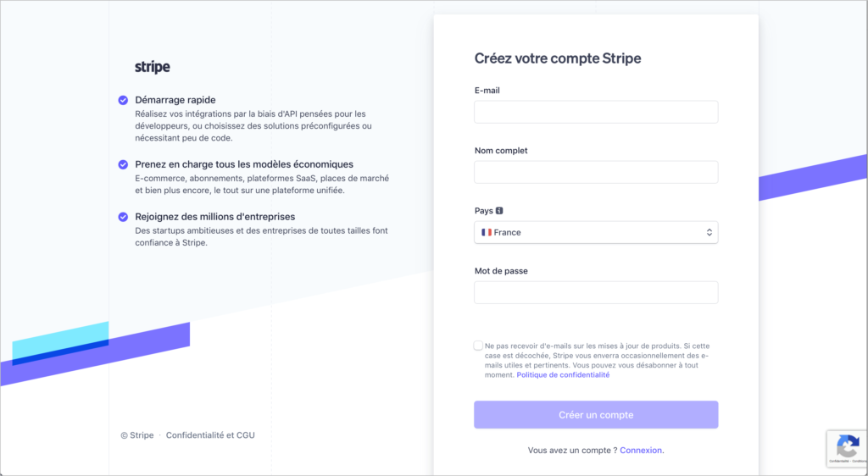
Task: Click checkmark icon next to Prenez en charge
Action: (123, 164)
